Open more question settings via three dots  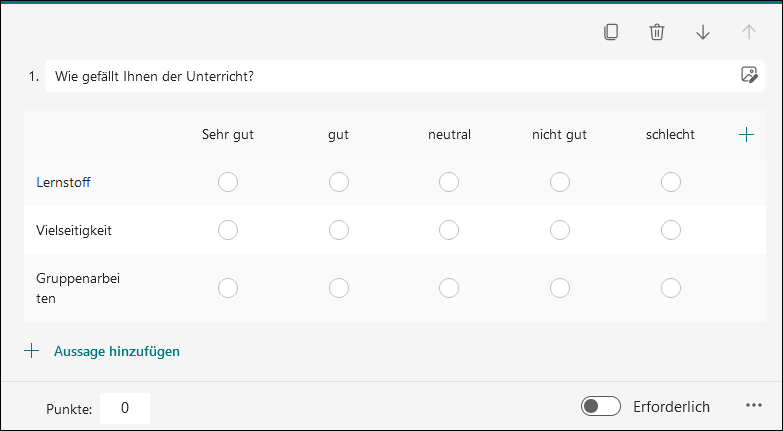754,405
